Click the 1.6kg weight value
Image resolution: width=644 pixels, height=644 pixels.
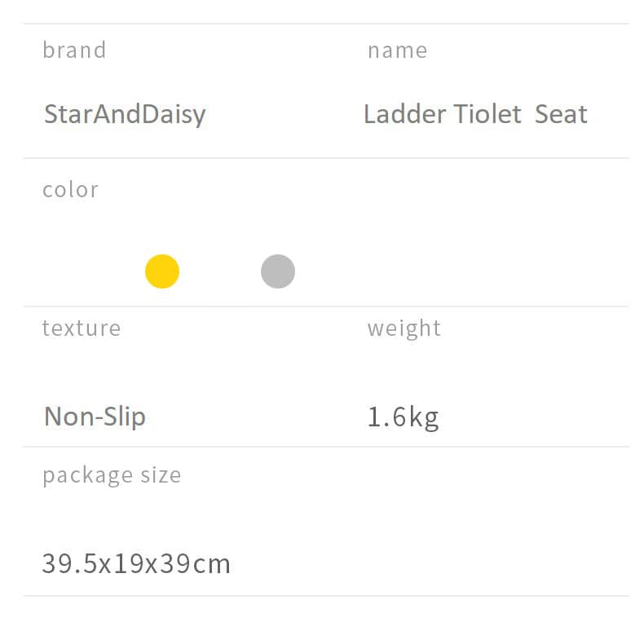point(403,417)
